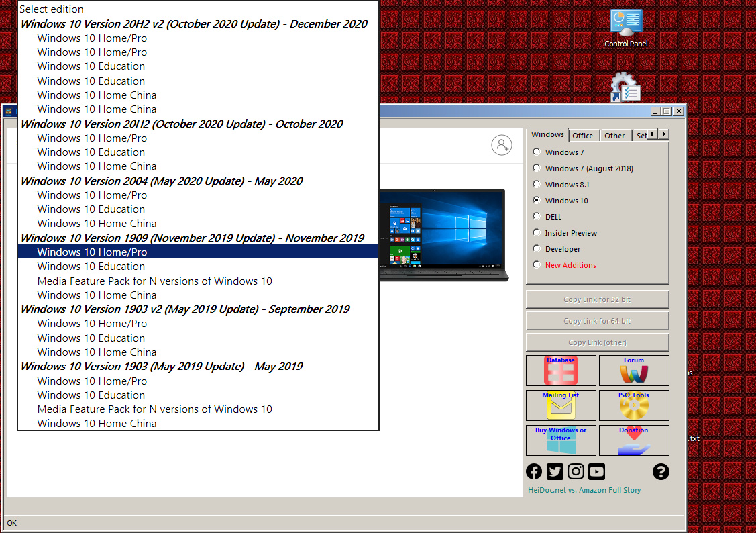Click the Copy Link (other) button
The width and height of the screenshot is (756, 533).
tap(597, 342)
